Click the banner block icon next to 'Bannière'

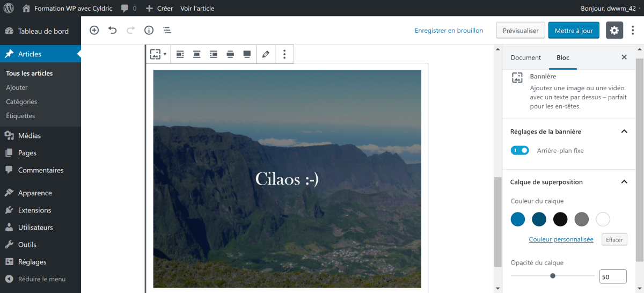click(x=517, y=77)
